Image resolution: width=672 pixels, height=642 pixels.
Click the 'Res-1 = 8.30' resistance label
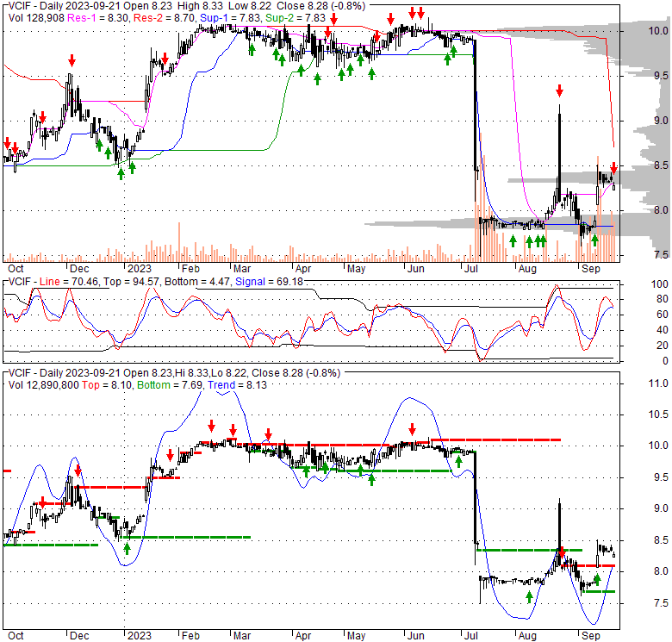(98, 18)
